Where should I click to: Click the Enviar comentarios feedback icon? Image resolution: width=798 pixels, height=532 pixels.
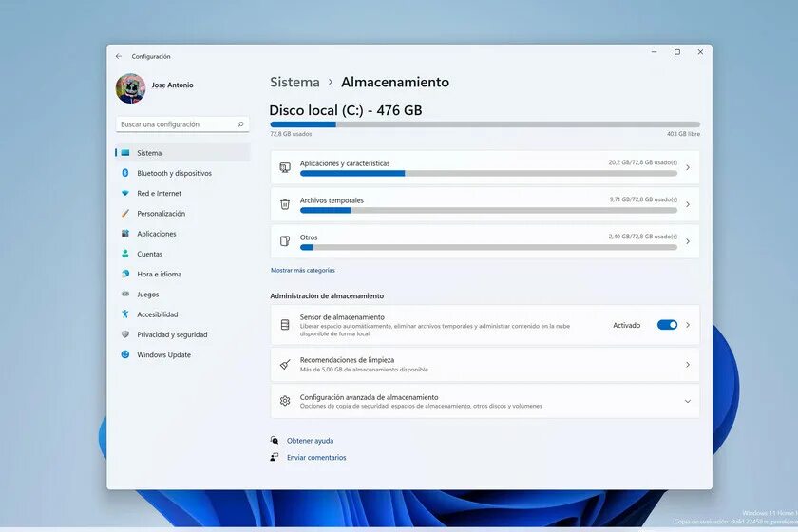(x=275, y=457)
